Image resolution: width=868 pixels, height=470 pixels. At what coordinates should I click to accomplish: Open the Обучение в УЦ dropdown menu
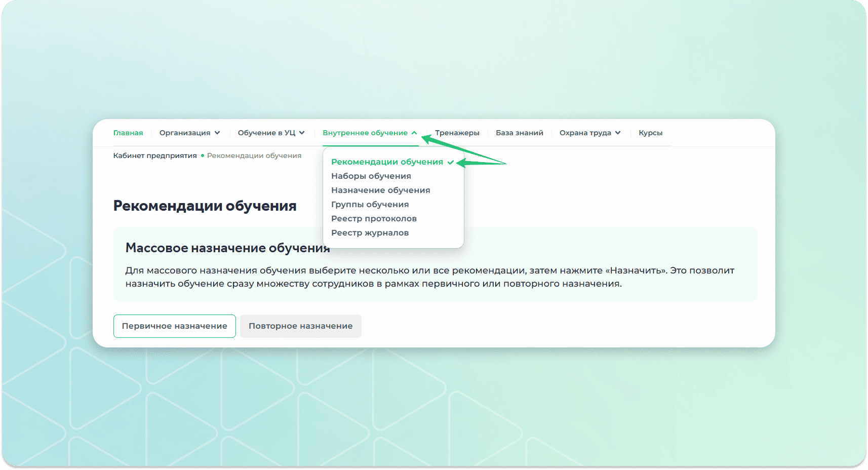click(271, 133)
